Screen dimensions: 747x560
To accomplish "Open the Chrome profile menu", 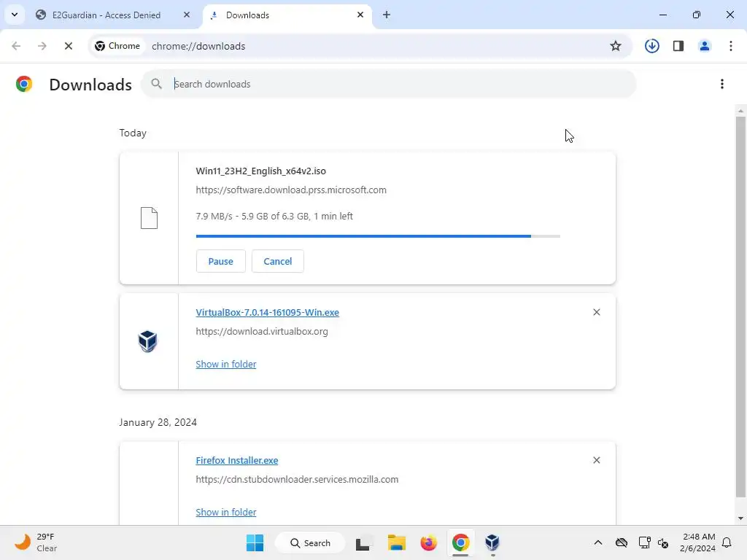I will pos(705,46).
